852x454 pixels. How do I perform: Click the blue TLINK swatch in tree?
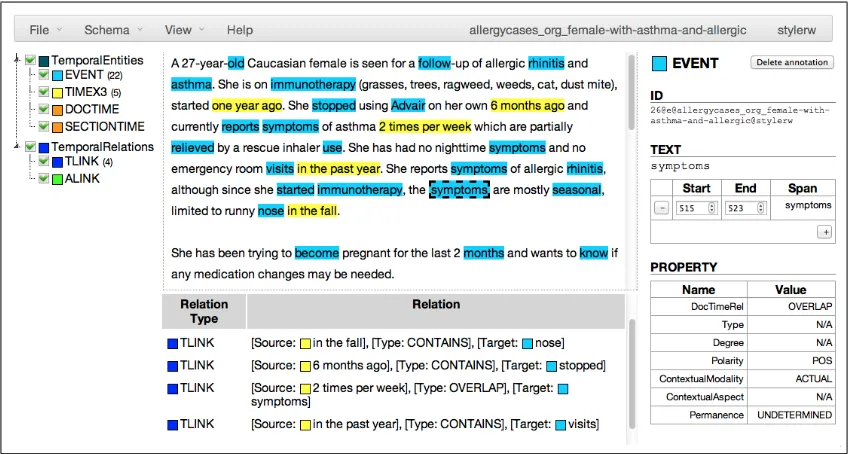pyautogui.click(x=57, y=162)
